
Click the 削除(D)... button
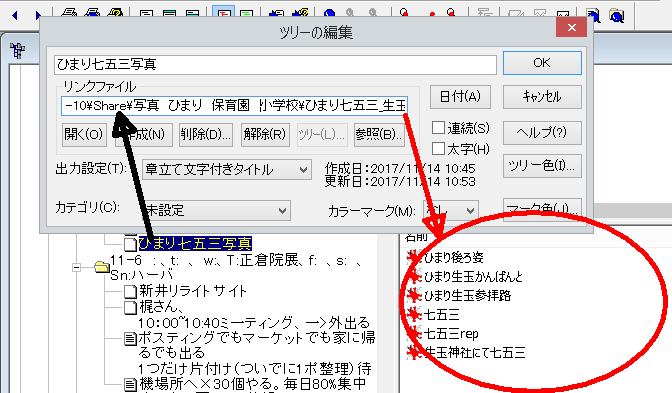coord(206,135)
